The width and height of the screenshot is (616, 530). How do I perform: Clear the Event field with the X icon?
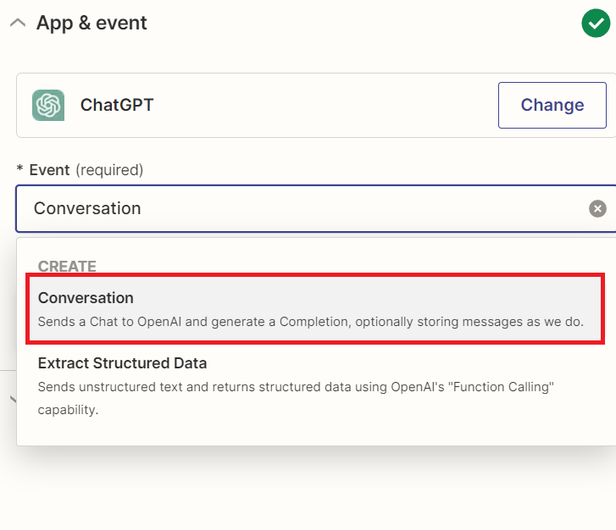coord(597,209)
